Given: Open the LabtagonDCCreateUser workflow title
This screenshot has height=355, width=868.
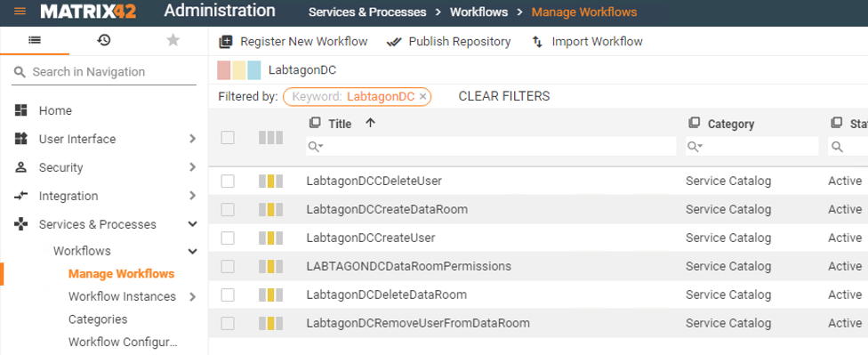Looking at the screenshot, I should click(x=371, y=238).
